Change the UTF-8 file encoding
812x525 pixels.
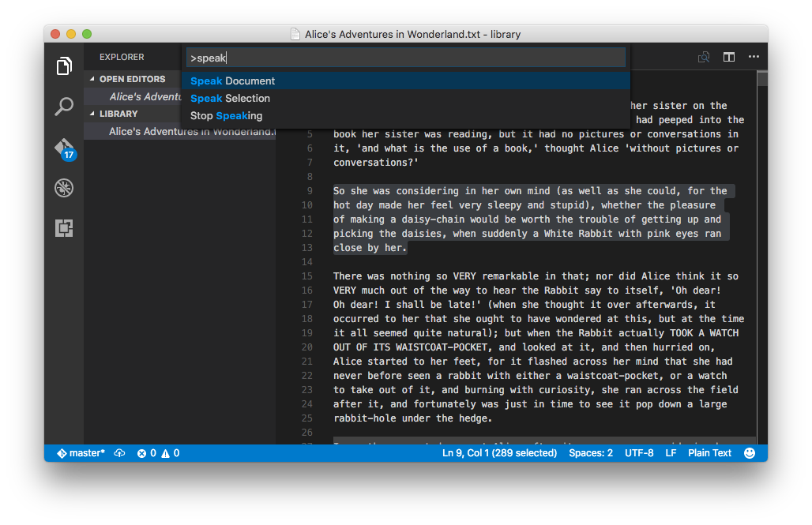[638, 453]
